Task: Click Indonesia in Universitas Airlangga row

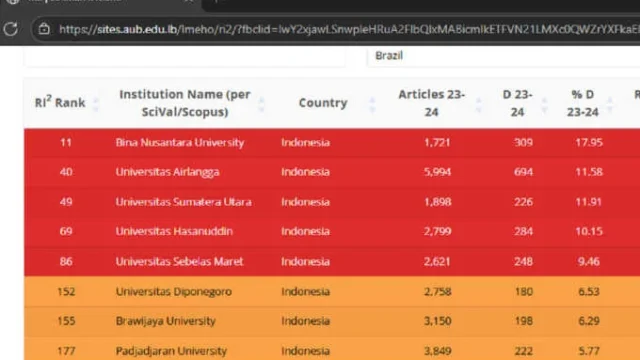Action: click(x=305, y=172)
